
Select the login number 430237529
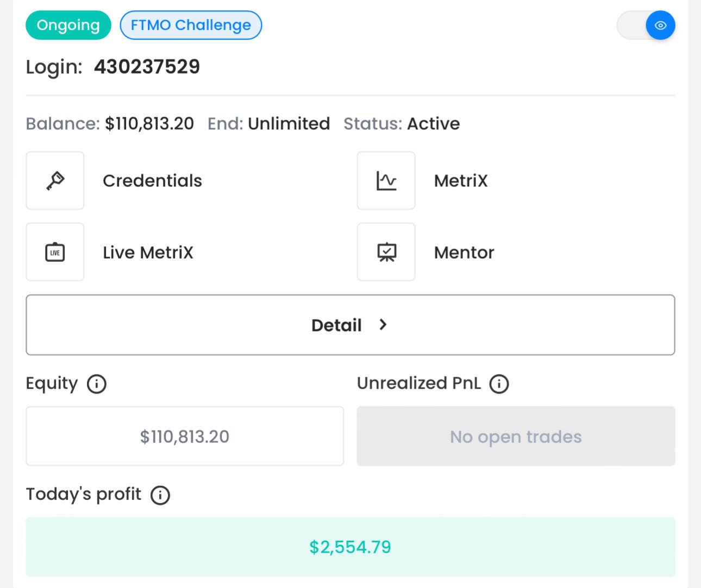[x=147, y=67]
